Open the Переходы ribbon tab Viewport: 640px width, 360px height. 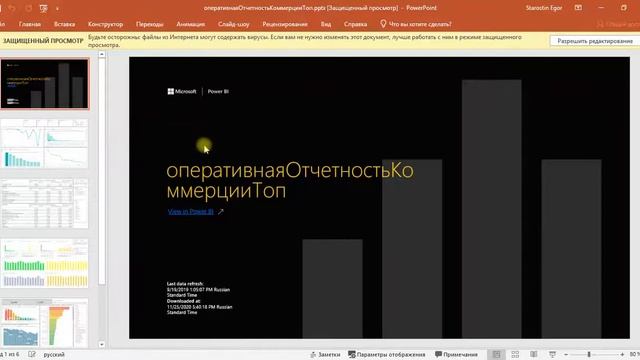point(149,24)
